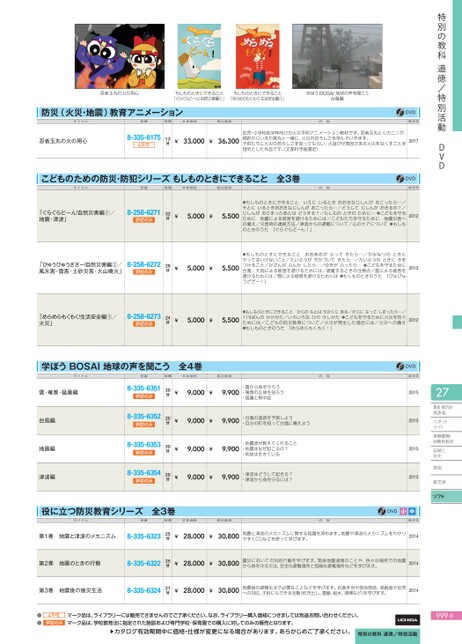Click the orange badge under code 8-335-6175

pyautogui.click(x=143, y=145)
